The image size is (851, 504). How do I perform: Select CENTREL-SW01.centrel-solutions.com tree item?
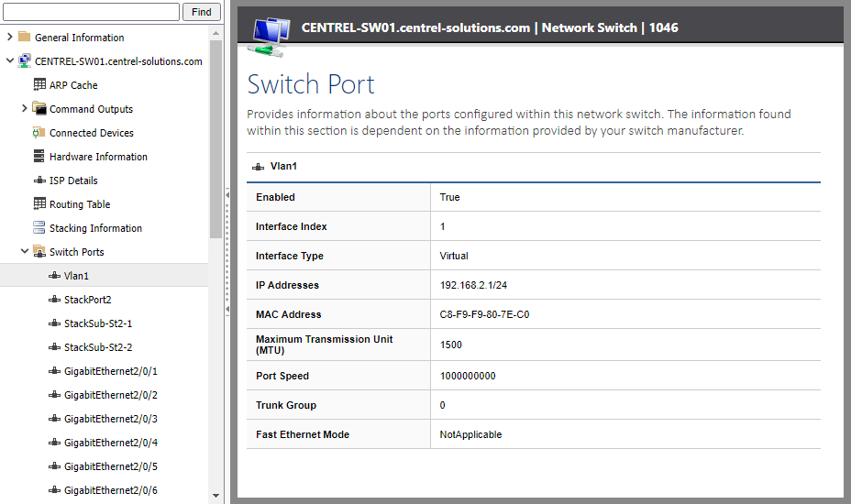pos(118,61)
